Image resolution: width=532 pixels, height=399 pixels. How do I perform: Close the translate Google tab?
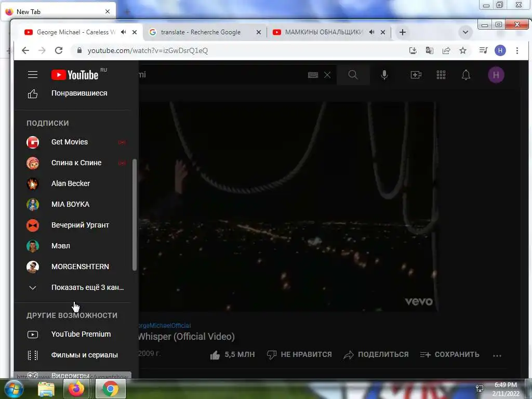pos(259,32)
